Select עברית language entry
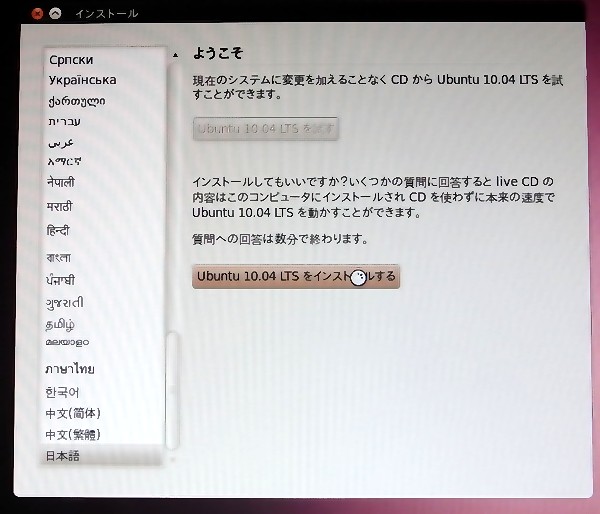Viewport: 600px width, 514px height. tap(65, 121)
